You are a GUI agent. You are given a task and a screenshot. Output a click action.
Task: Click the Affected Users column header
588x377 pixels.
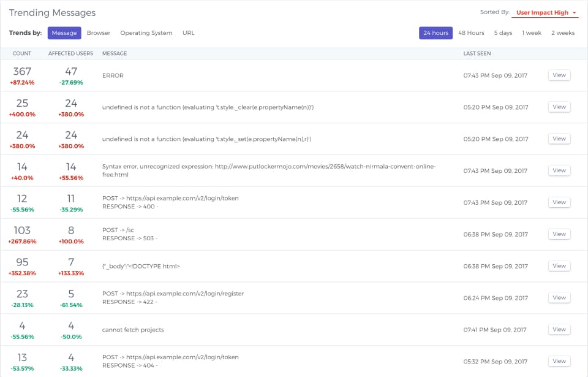pyautogui.click(x=70, y=53)
